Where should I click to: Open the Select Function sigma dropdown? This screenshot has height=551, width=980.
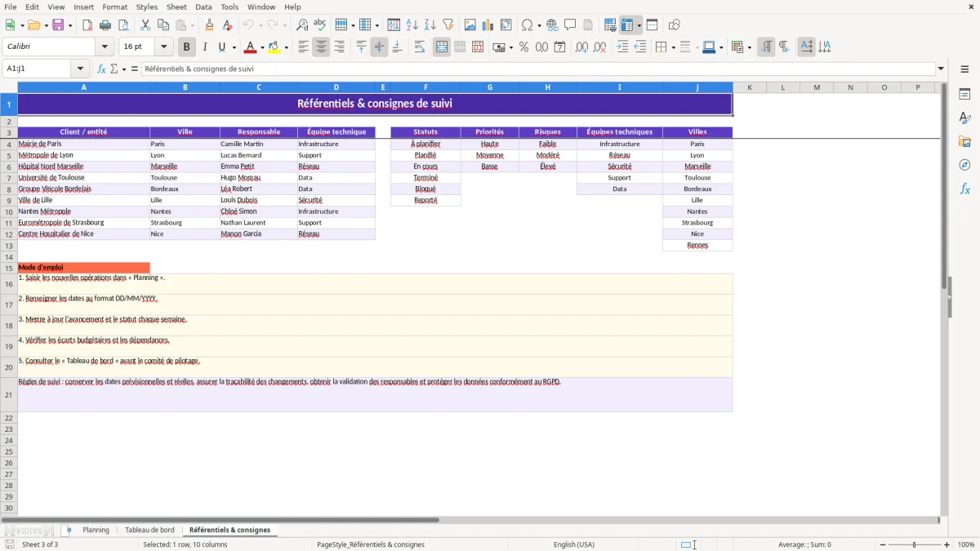pos(124,69)
